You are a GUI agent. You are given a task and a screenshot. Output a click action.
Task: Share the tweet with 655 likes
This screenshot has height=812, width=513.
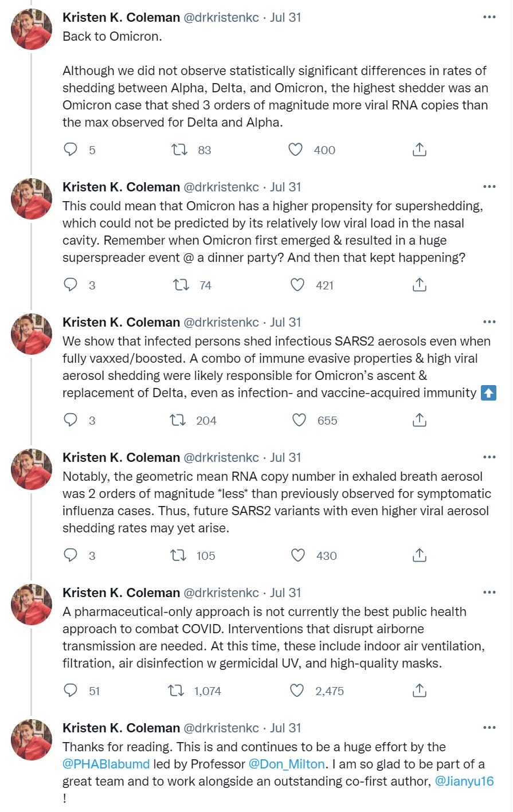coord(420,421)
